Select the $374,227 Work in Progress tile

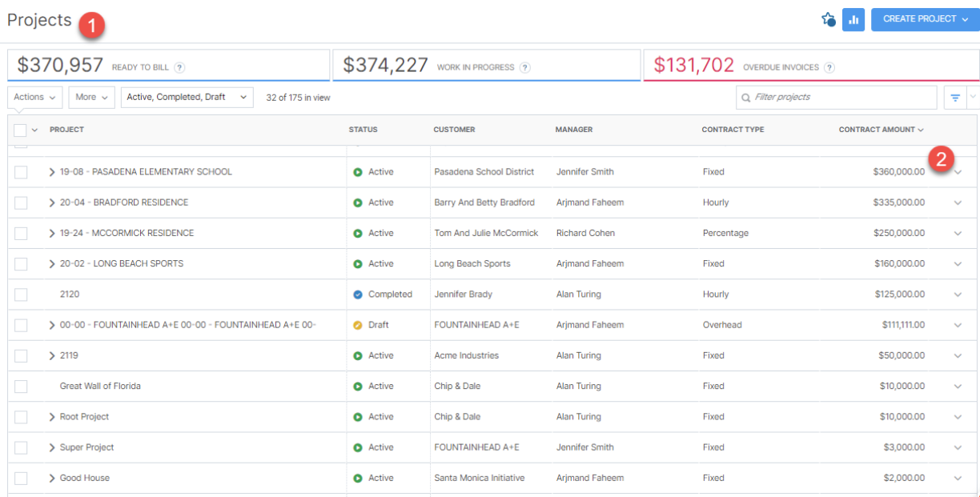(x=486, y=66)
